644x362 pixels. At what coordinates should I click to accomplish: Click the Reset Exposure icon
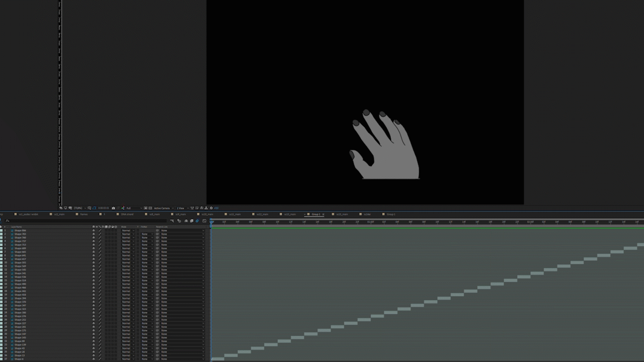point(211,208)
